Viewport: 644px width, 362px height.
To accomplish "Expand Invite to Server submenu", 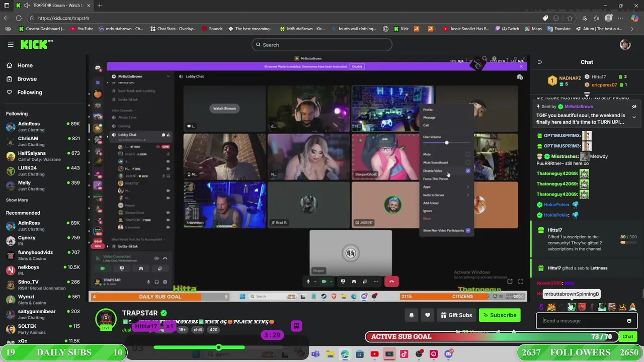I will point(447,195).
